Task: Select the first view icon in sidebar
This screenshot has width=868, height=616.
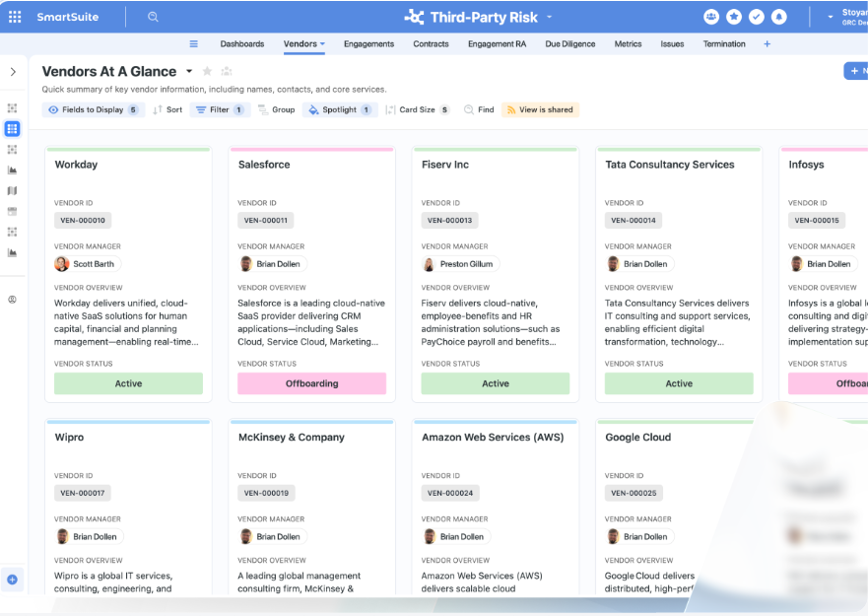Action: 12,108
